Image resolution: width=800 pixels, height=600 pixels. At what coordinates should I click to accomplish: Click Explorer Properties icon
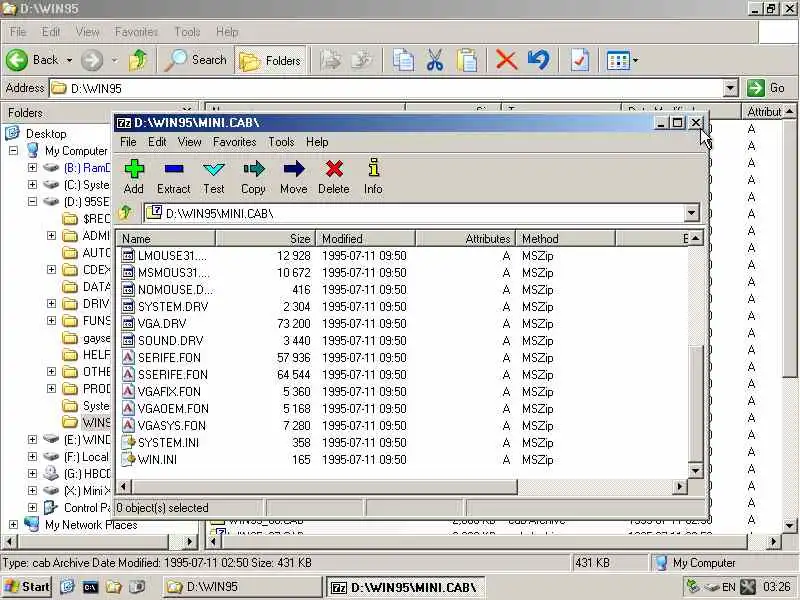coord(580,60)
